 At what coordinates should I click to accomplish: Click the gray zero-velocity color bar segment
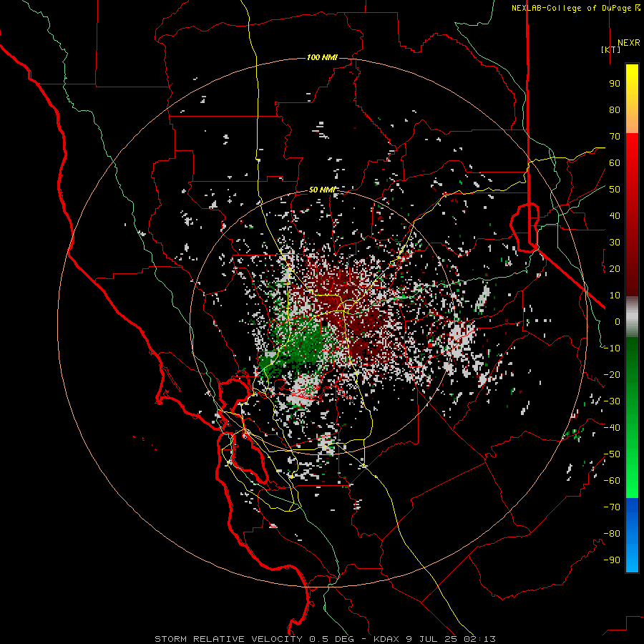(632, 316)
